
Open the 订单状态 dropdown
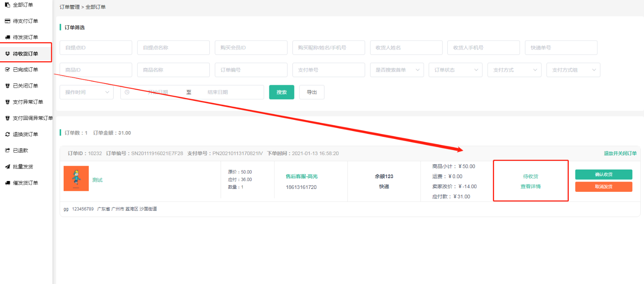click(455, 70)
